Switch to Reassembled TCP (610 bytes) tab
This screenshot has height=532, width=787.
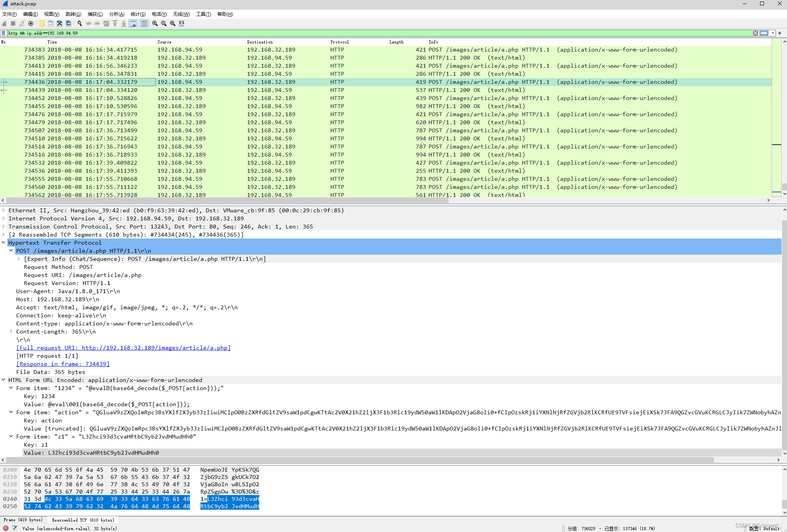(83, 520)
